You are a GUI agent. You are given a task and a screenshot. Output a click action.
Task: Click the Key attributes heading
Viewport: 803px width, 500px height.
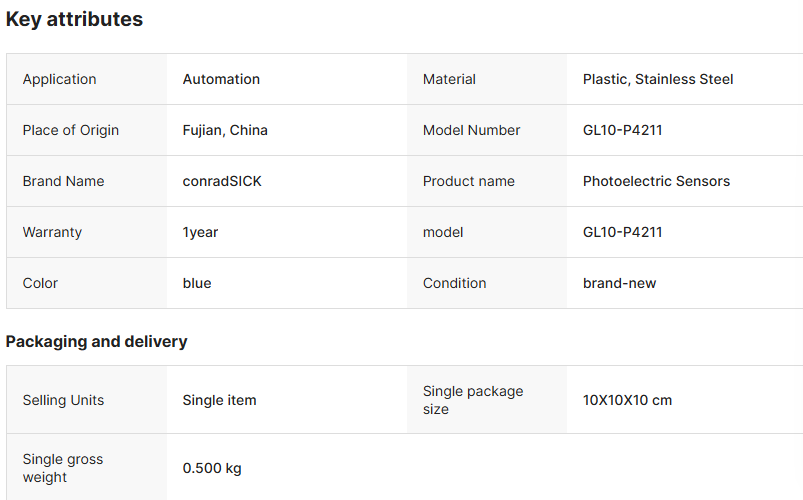74,19
